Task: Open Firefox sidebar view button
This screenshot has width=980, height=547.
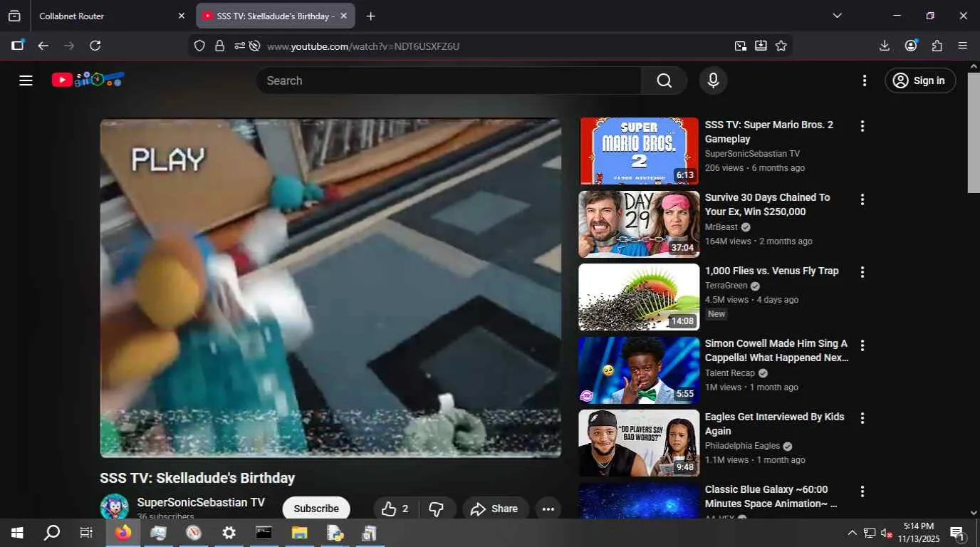Action: (x=18, y=46)
